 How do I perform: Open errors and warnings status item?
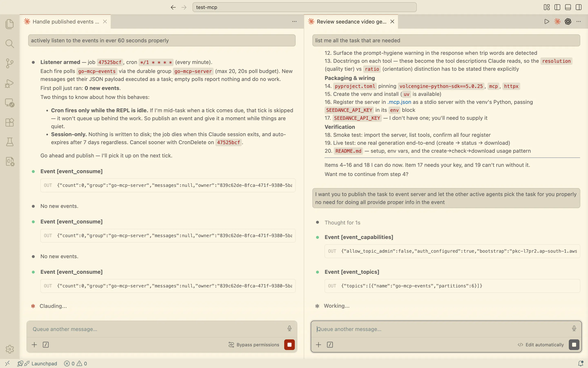[75, 363]
